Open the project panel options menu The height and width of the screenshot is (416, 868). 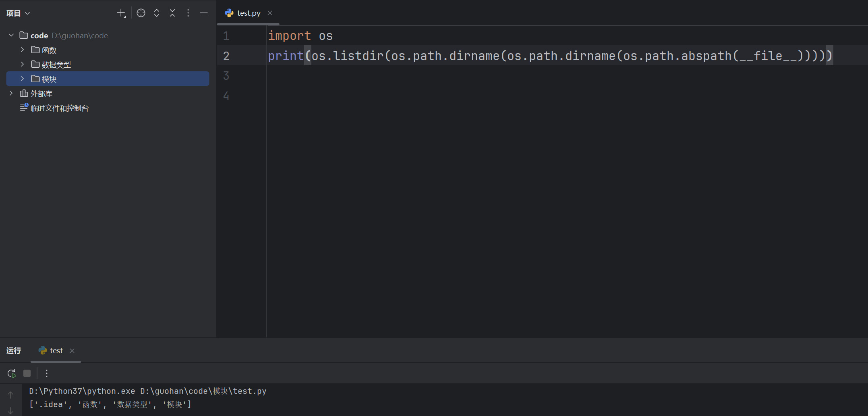click(188, 13)
